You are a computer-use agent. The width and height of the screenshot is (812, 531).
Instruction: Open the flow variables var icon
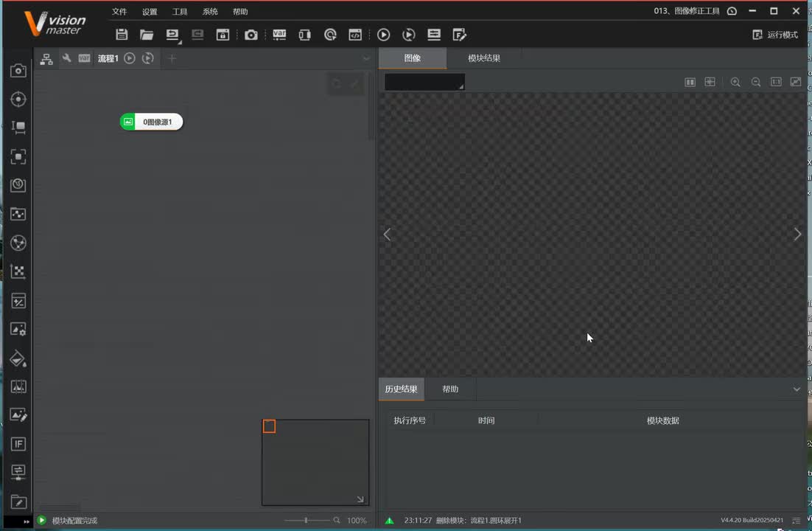click(85, 58)
